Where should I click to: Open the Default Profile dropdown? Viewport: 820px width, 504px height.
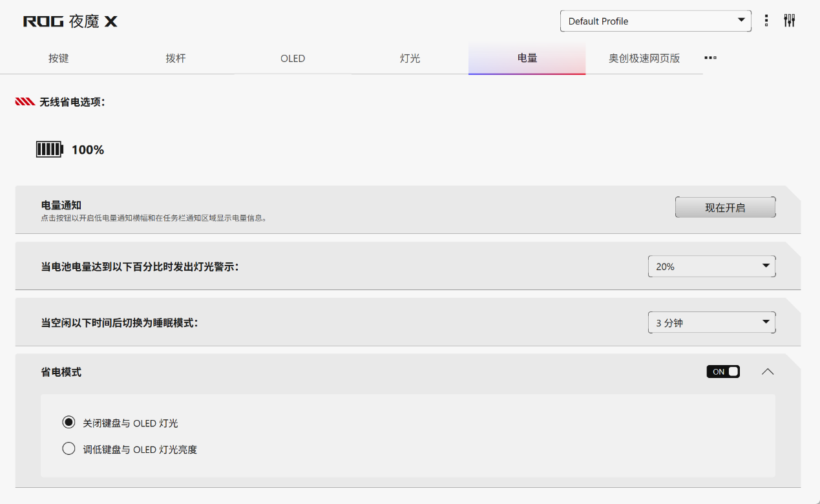[x=655, y=21]
